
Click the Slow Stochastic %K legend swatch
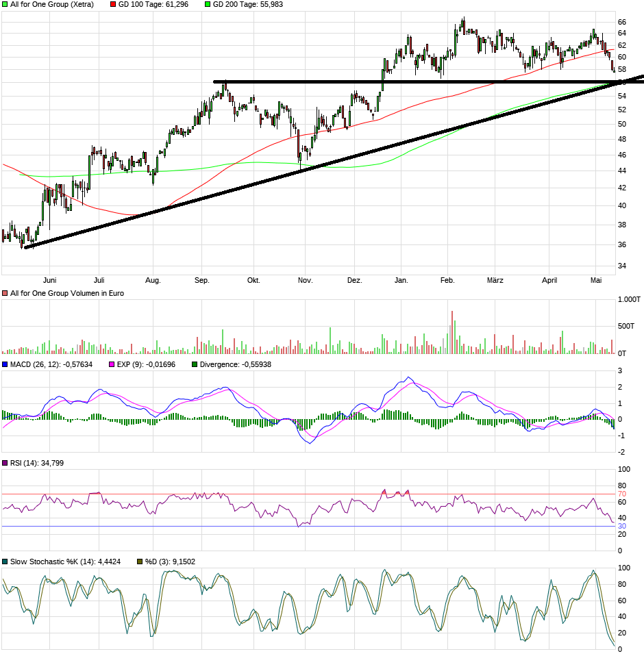point(5,562)
